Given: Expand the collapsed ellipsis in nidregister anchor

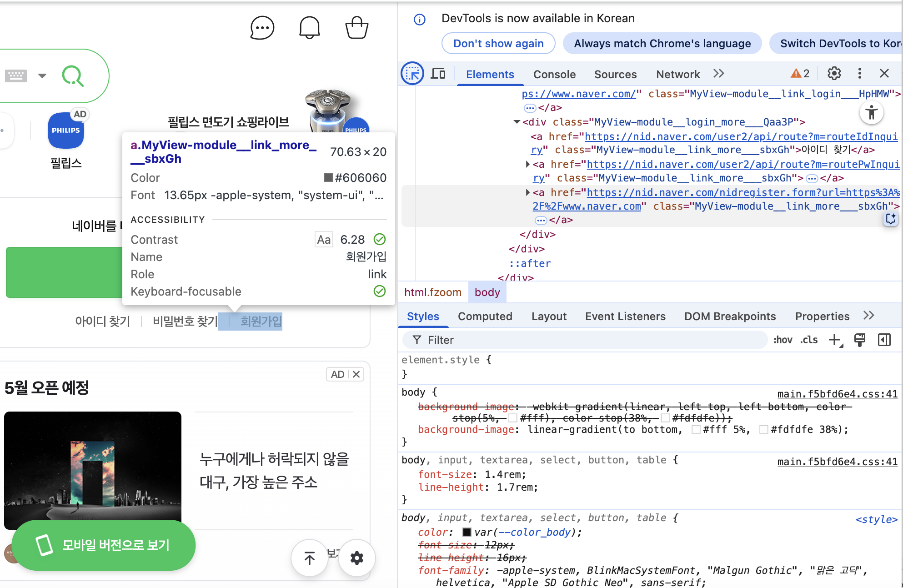Looking at the screenshot, I should pos(541,220).
